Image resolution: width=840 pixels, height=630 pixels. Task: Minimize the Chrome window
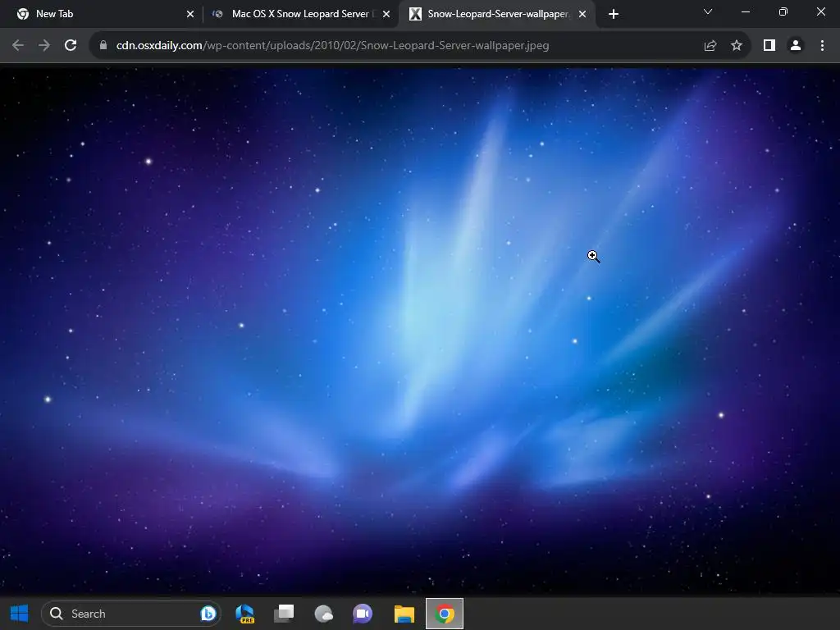(x=745, y=11)
